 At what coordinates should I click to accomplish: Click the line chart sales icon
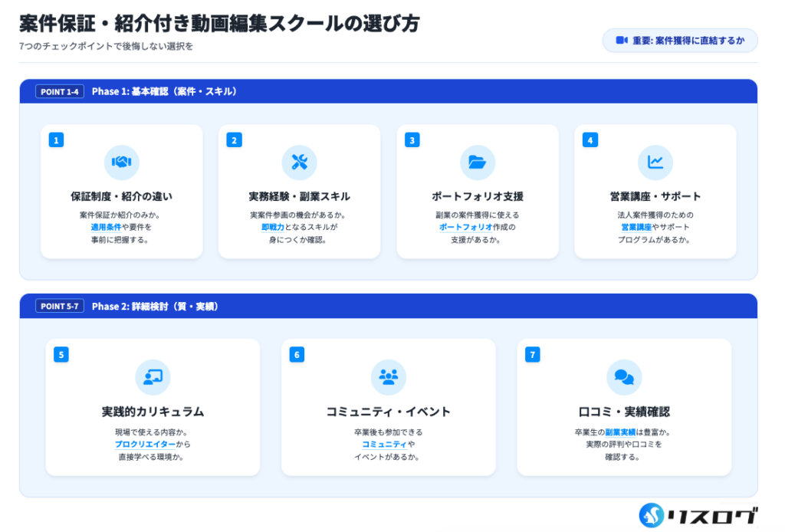pos(655,163)
